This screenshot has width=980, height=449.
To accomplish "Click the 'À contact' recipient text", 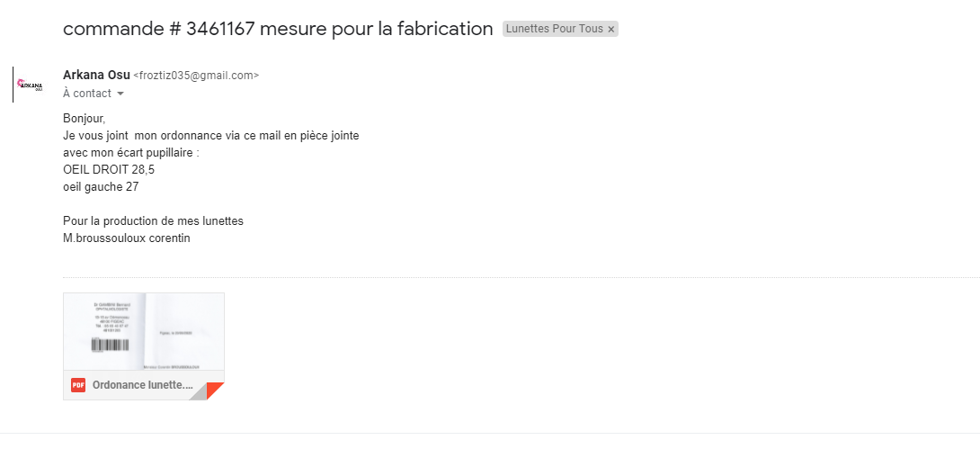I will 87,94.
